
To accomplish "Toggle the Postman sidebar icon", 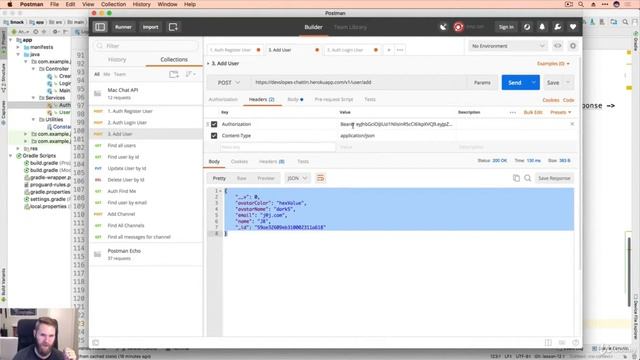I will pyautogui.click(x=100, y=27).
